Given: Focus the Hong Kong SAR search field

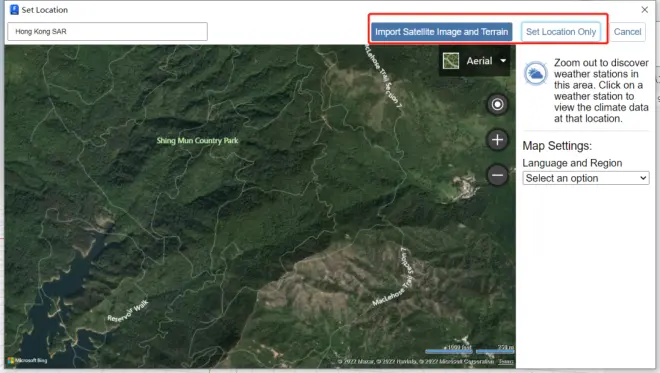Looking at the screenshot, I should click(107, 32).
